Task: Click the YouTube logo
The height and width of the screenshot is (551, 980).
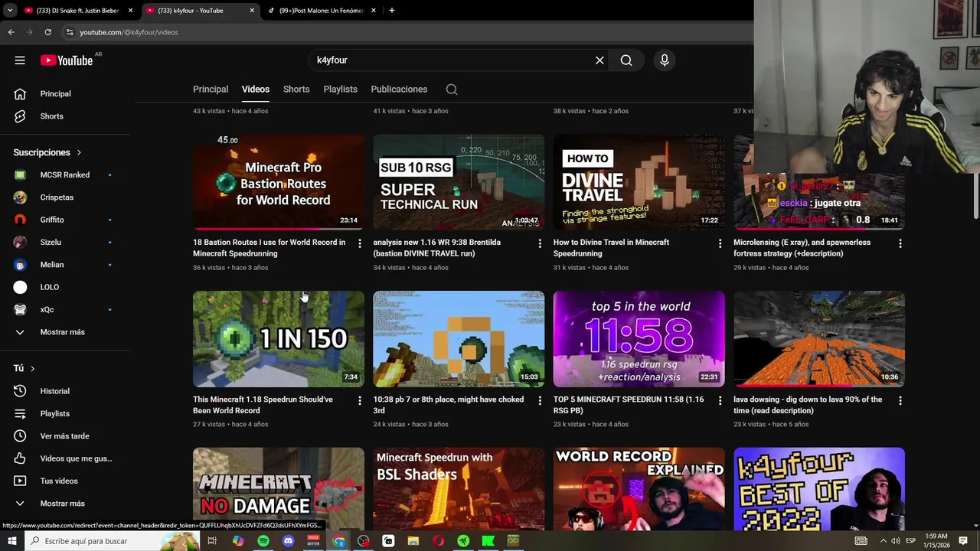Action: click(67, 60)
